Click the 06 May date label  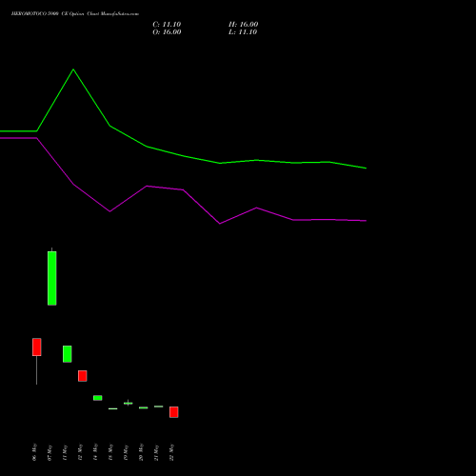click(x=34, y=452)
